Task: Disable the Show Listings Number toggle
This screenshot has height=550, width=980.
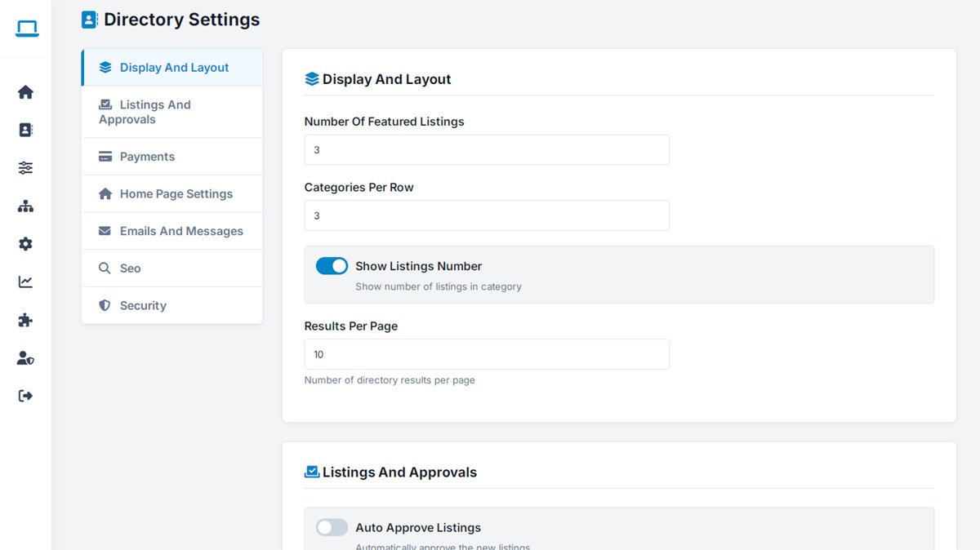Action: pyautogui.click(x=332, y=266)
